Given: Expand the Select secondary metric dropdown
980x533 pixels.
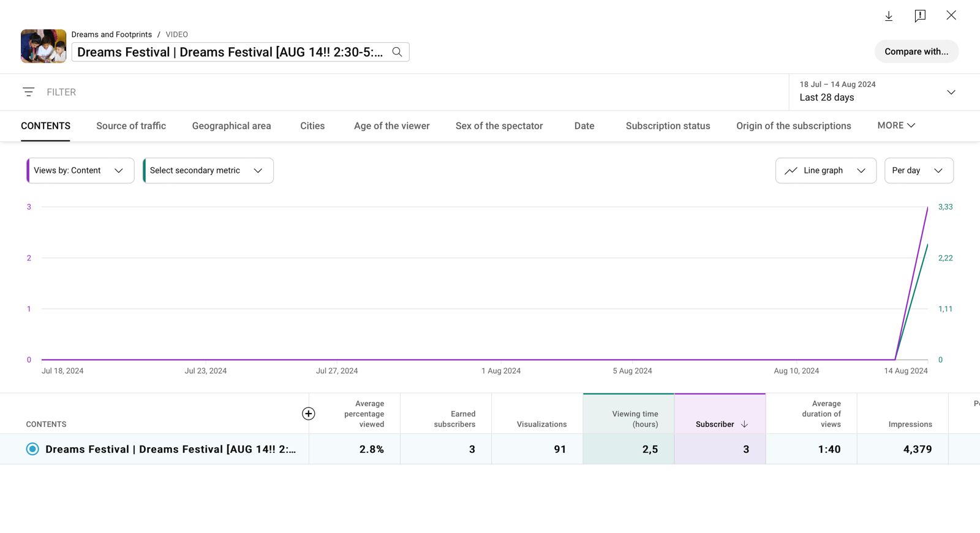Looking at the screenshot, I should point(208,171).
